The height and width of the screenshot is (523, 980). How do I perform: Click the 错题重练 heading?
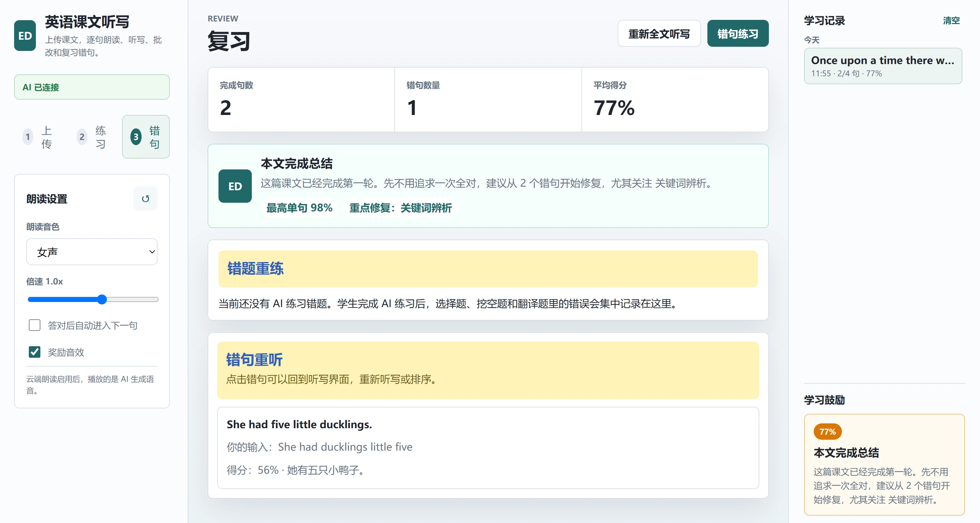255,268
